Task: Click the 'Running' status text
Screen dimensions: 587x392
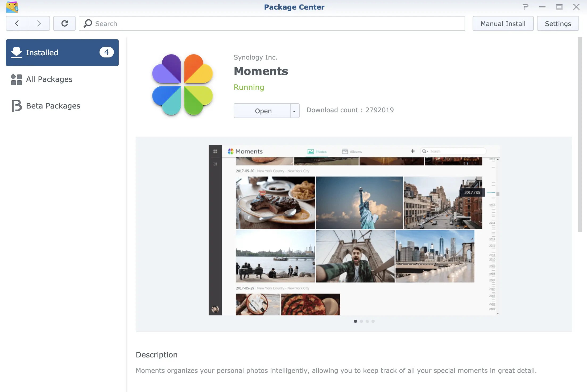Action: pyautogui.click(x=249, y=87)
